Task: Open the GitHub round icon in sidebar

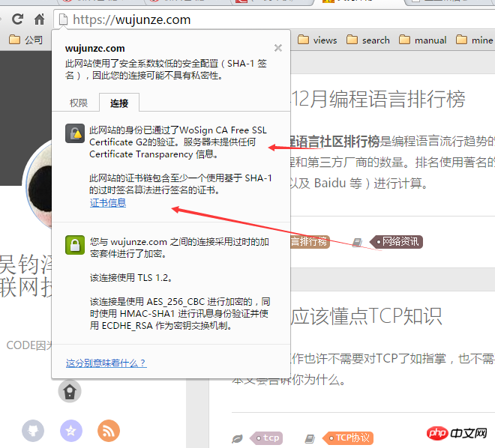Action: (33, 431)
